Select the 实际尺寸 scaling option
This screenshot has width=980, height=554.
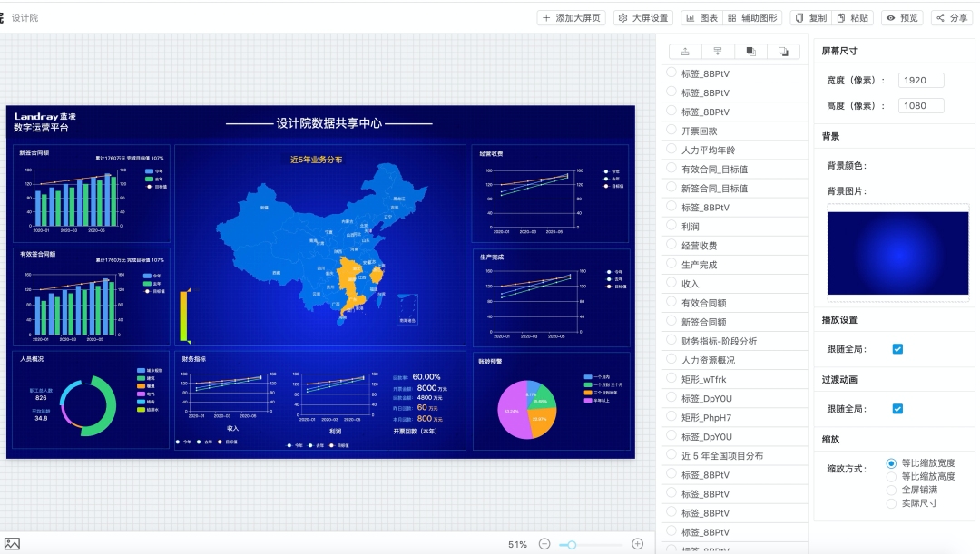pos(891,503)
